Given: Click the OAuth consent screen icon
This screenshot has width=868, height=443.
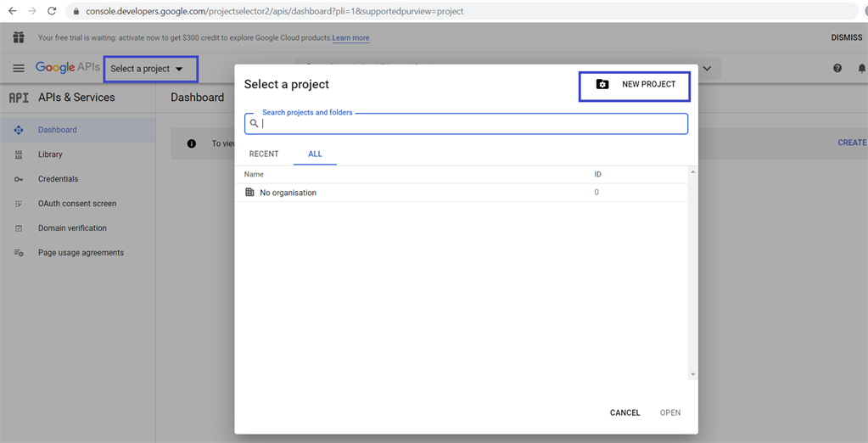Looking at the screenshot, I should click(x=19, y=203).
